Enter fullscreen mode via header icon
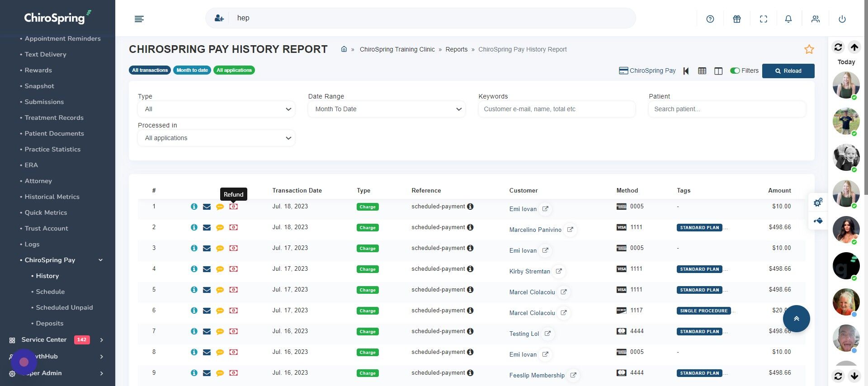Viewport: 868px width, 386px height. [764, 19]
